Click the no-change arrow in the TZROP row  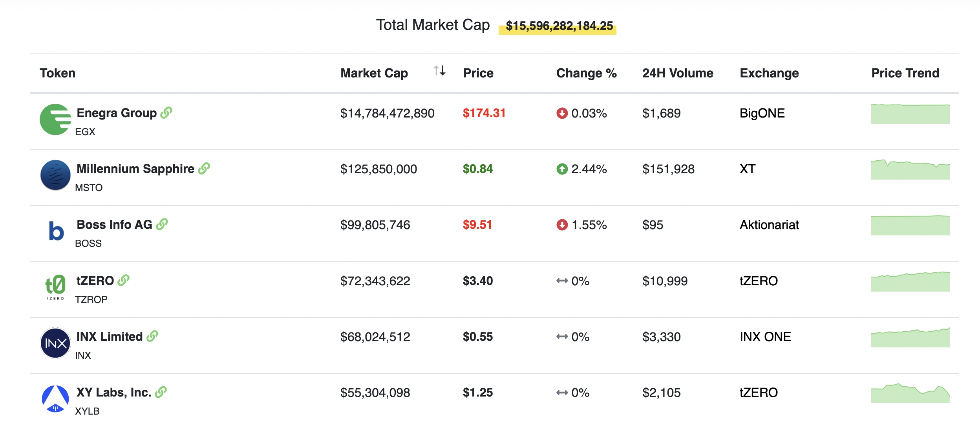pos(562,281)
